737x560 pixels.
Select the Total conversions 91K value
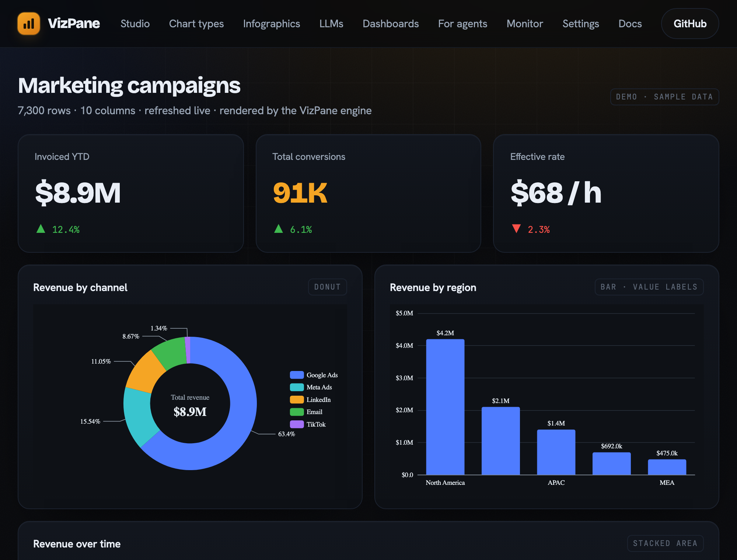point(300,193)
